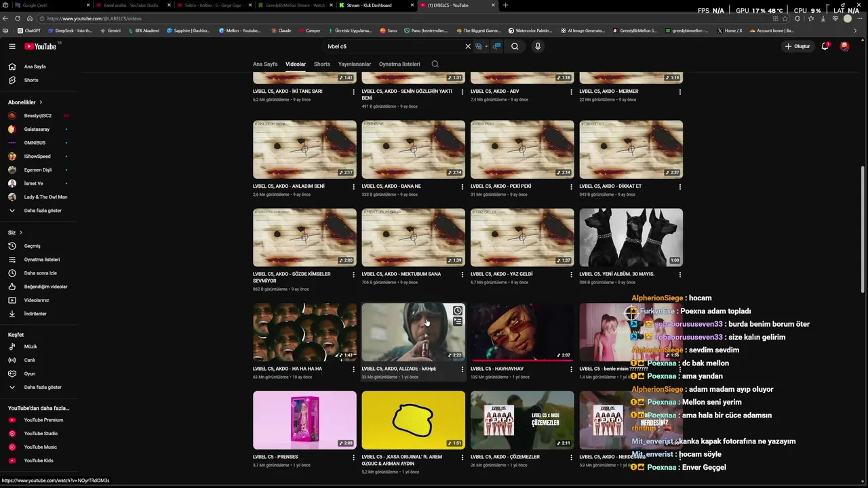Image resolution: width=868 pixels, height=488 pixels.
Task: Click the browser address bar URL
Action: point(94,18)
